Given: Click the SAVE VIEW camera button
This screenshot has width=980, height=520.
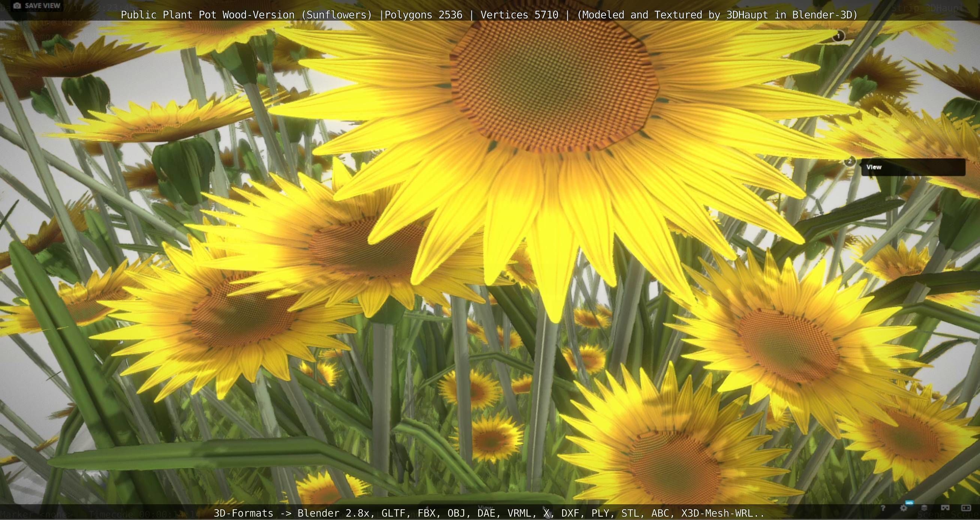Looking at the screenshot, I should click(36, 6).
